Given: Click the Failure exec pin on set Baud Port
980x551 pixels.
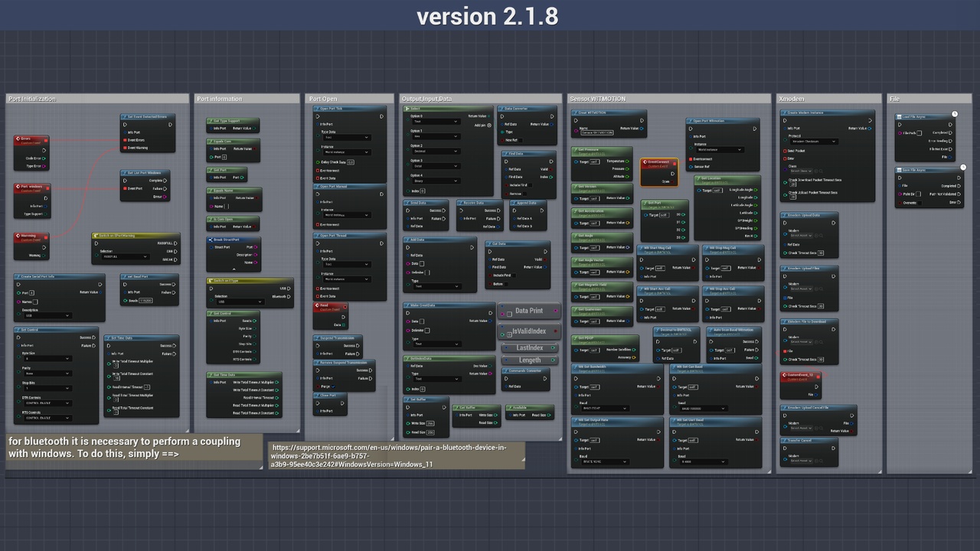Looking at the screenshot, I should (x=174, y=292).
